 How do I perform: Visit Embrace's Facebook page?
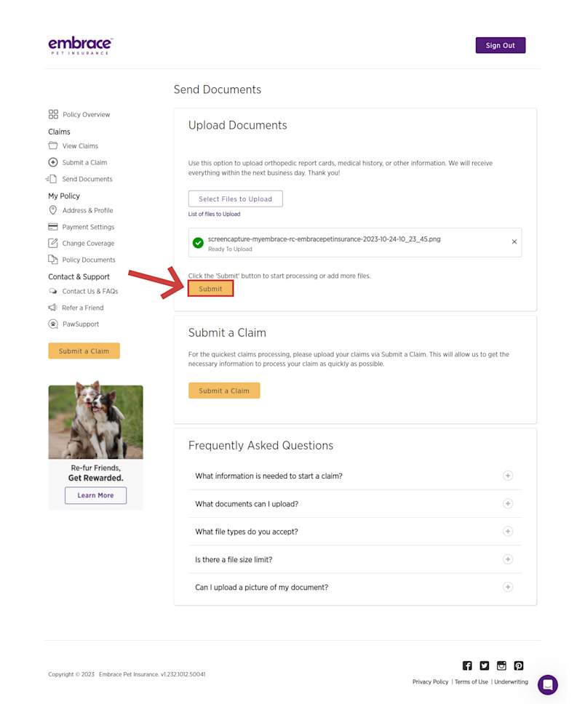tap(466, 665)
